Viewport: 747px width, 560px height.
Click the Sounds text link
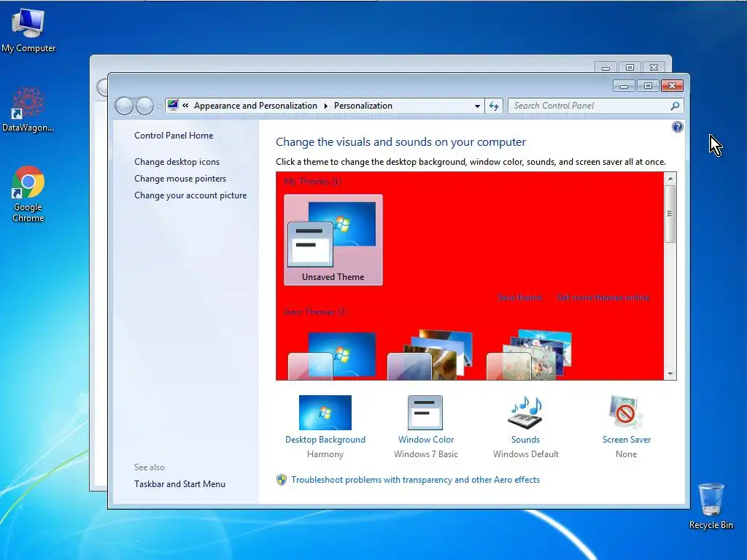[525, 440]
